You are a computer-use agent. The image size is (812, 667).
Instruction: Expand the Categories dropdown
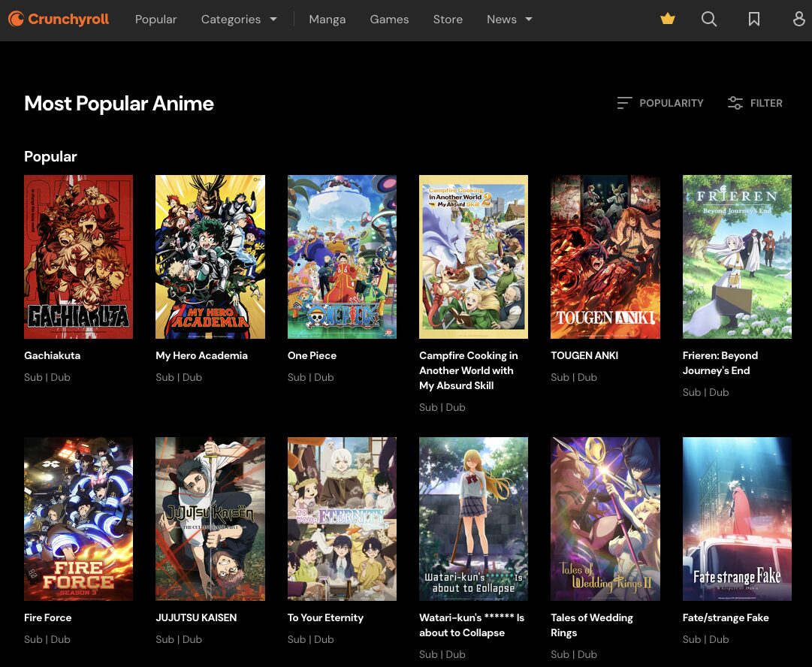pos(239,20)
